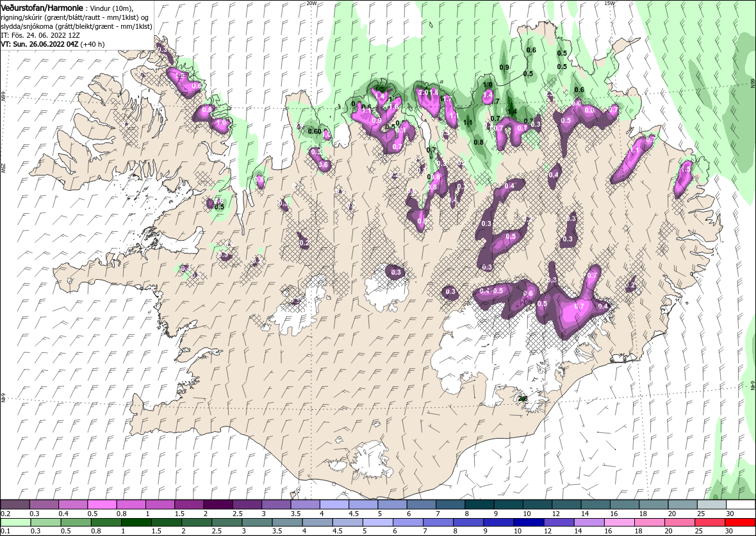Select the 'Vindur (10m),' header text
The image size is (756, 536).
113,9
